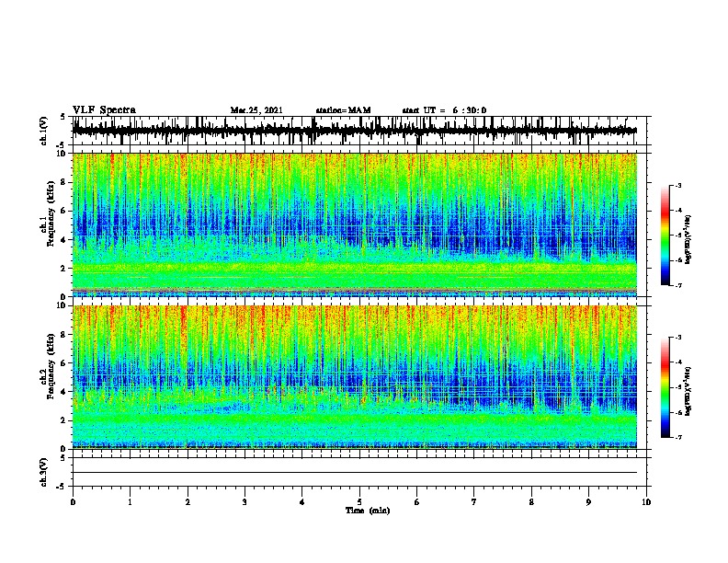Screen dimensions: 728x563
Task: Click time axis tick label 3
Action: (x=245, y=501)
